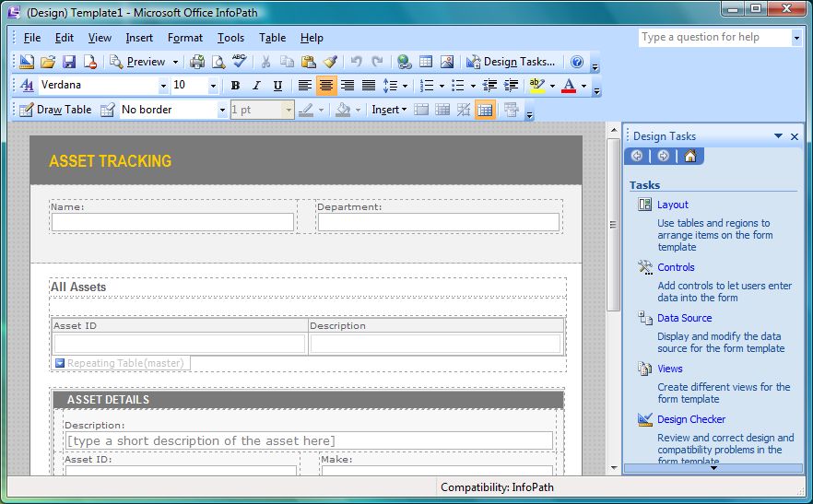Screen dimensions: 813x504
Task: Click the Redo arrow icon
Action: click(x=377, y=62)
